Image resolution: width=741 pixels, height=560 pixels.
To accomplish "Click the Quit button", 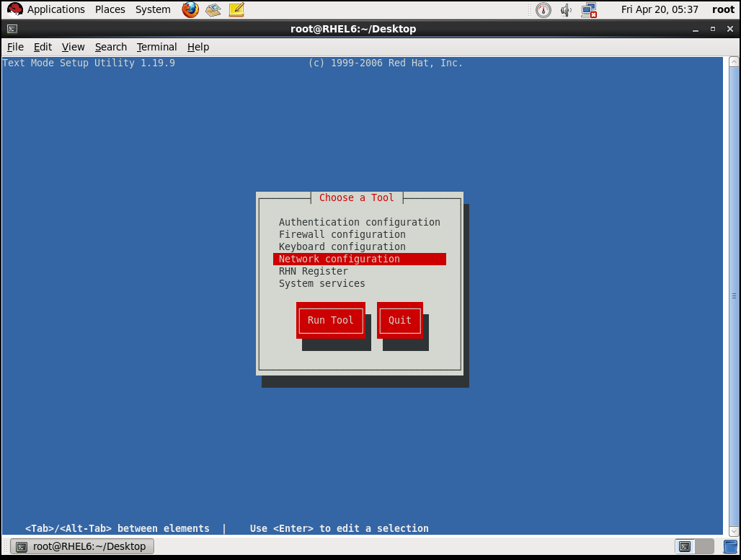I will point(400,321).
